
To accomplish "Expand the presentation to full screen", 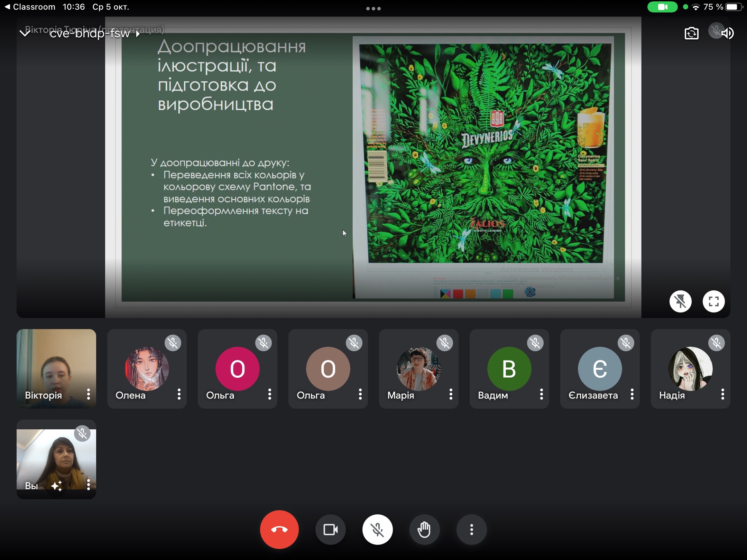I will (x=714, y=301).
